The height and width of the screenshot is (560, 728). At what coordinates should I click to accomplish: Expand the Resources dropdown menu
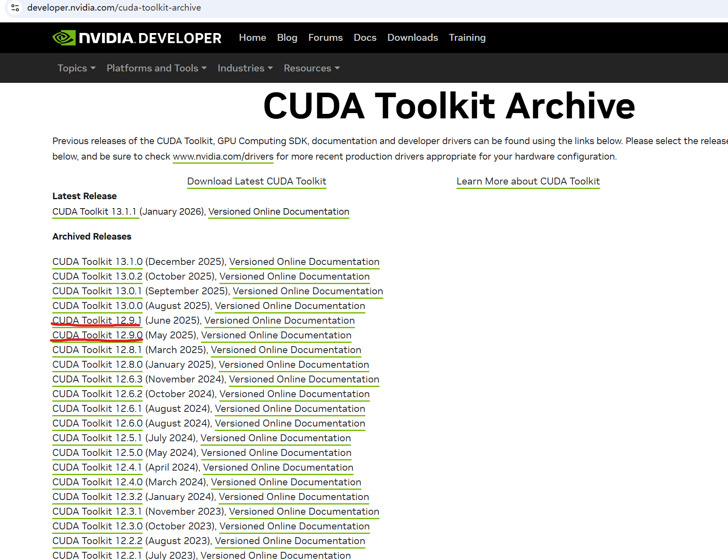312,68
